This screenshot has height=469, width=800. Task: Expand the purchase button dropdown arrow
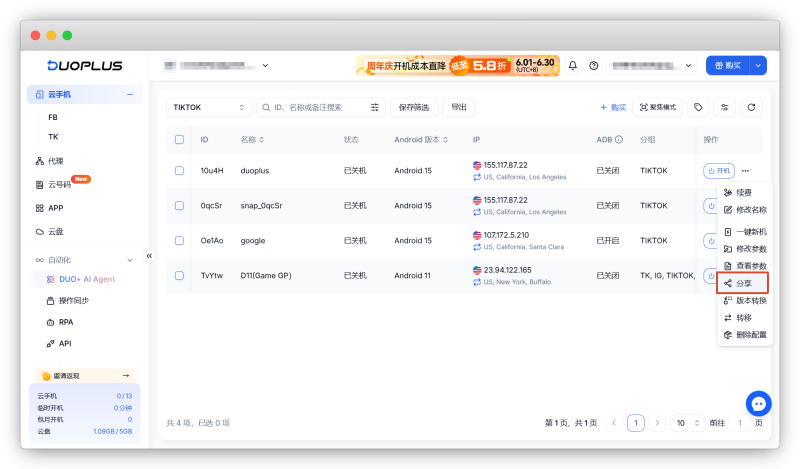tap(758, 65)
